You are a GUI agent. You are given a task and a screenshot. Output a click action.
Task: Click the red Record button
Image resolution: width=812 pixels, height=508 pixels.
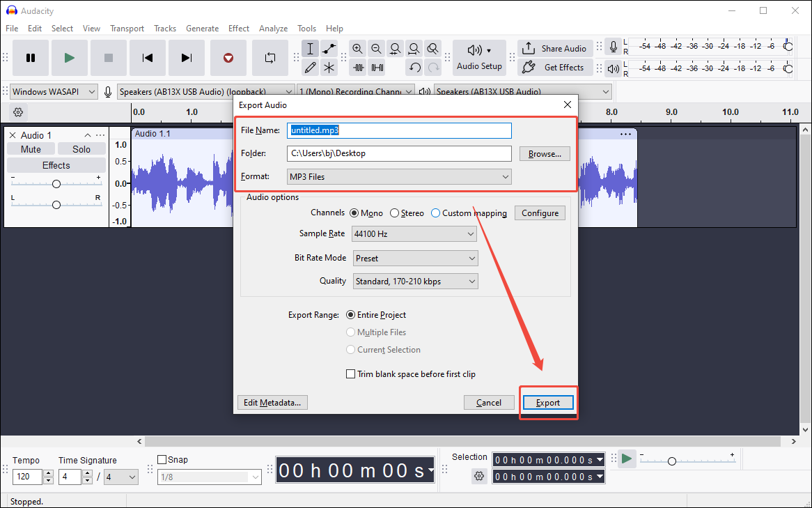click(x=228, y=58)
